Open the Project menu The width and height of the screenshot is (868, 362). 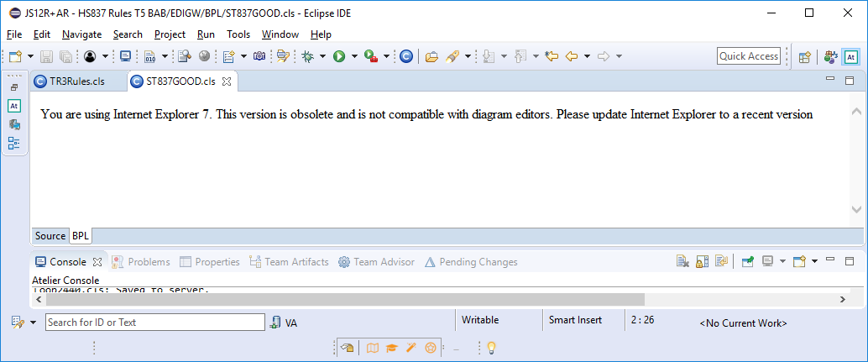[x=170, y=34]
